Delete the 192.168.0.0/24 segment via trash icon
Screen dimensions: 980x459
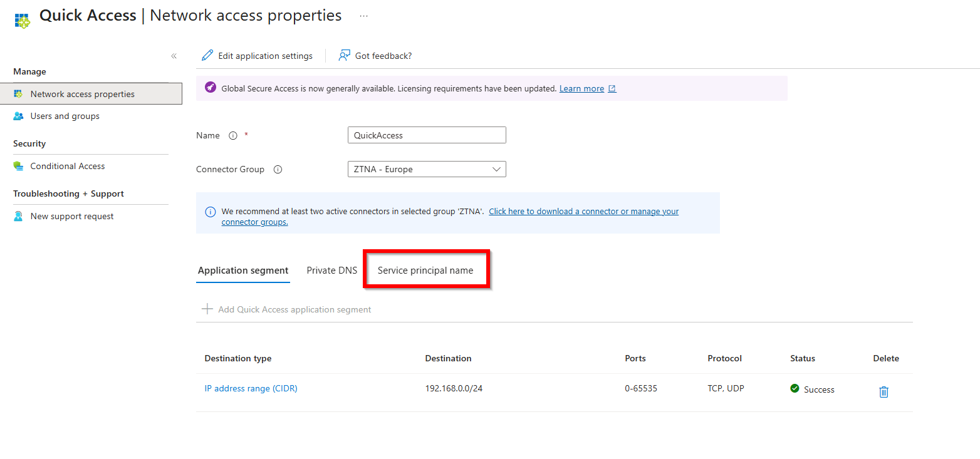[x=884, y=392]
